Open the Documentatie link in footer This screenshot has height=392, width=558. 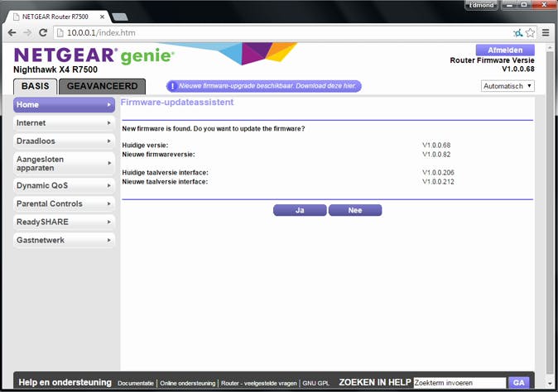click(136, 383)
